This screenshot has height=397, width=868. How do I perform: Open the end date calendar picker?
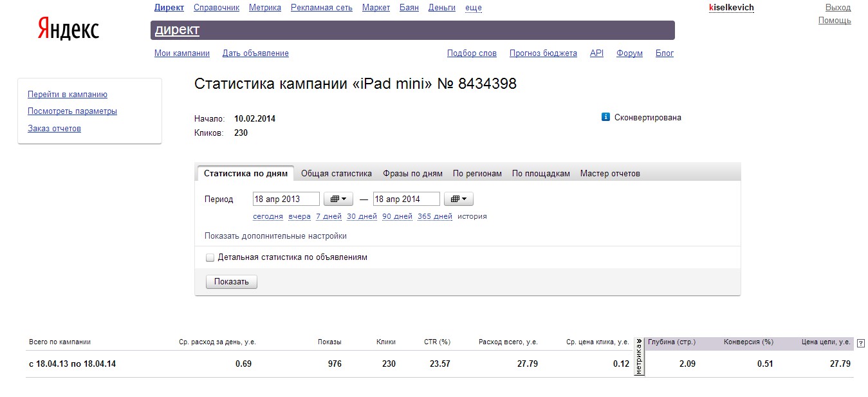[459, 199]
